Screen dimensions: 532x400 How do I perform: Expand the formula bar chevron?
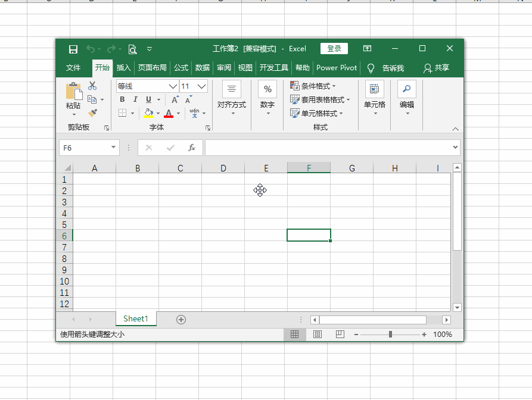pos(455,148)
